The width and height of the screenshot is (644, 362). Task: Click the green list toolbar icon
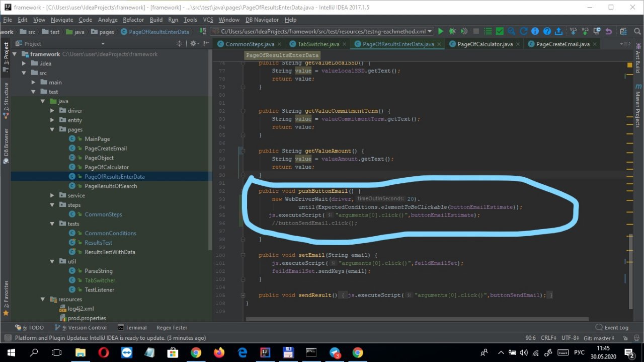point(488,31)
